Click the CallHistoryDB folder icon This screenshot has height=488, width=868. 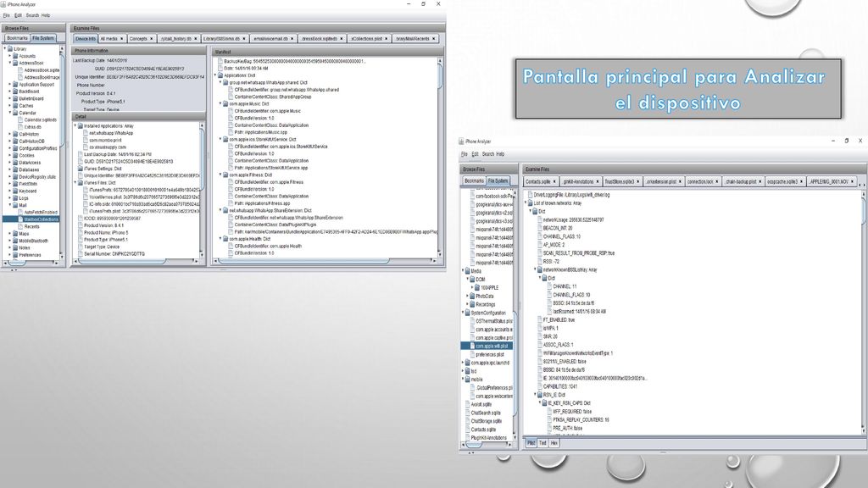tap(15, 141)
